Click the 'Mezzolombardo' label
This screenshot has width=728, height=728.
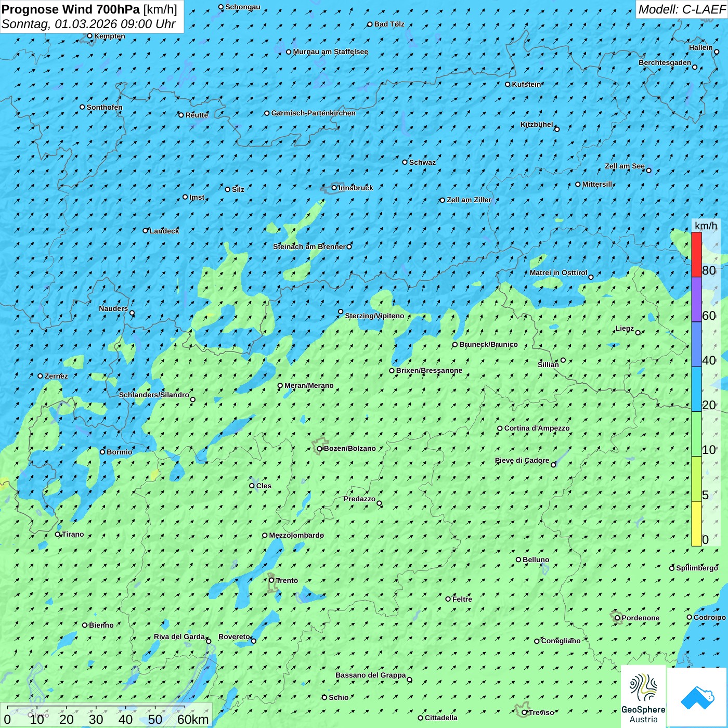click(x=296, y=535)
